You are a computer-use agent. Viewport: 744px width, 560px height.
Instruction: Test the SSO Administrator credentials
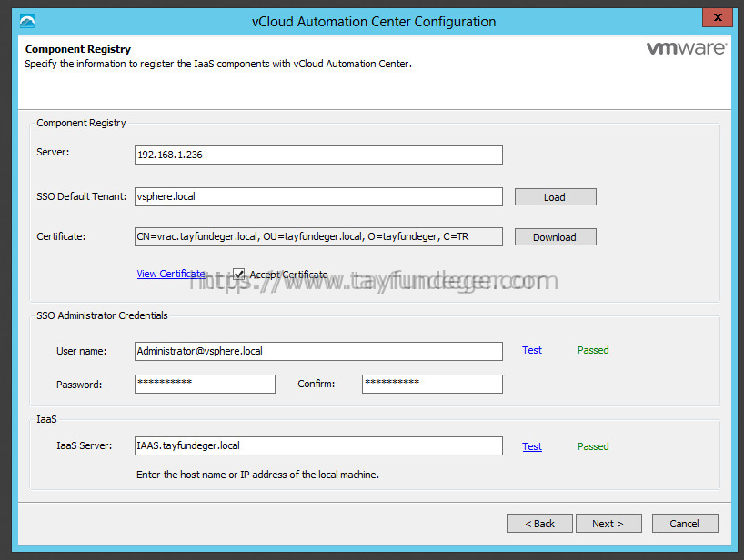coord(532,350)
